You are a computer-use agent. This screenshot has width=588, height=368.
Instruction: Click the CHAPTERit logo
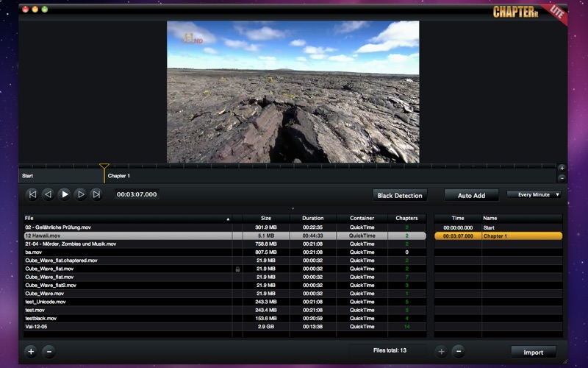516,12
